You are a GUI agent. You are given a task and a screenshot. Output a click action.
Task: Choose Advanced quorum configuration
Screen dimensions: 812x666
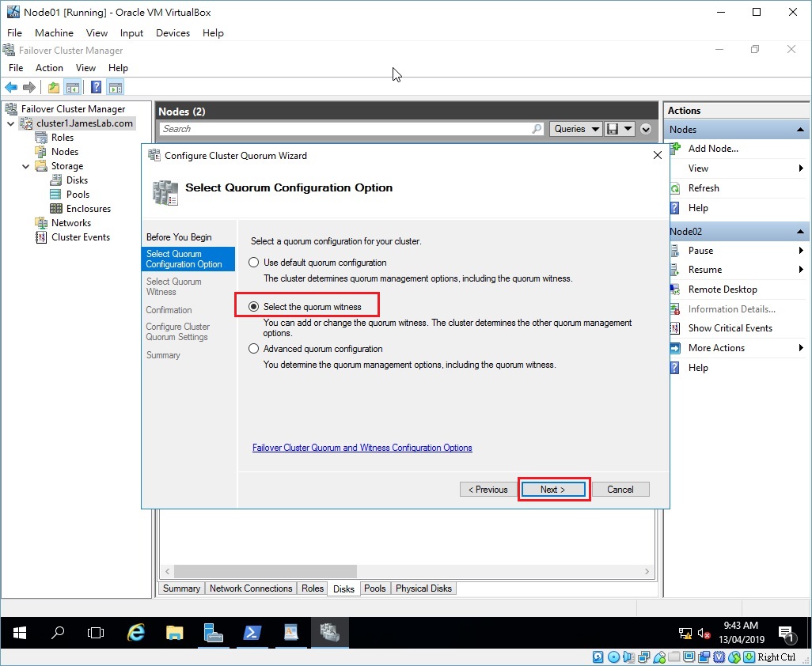pyautogui.click(x=253, y=347)
